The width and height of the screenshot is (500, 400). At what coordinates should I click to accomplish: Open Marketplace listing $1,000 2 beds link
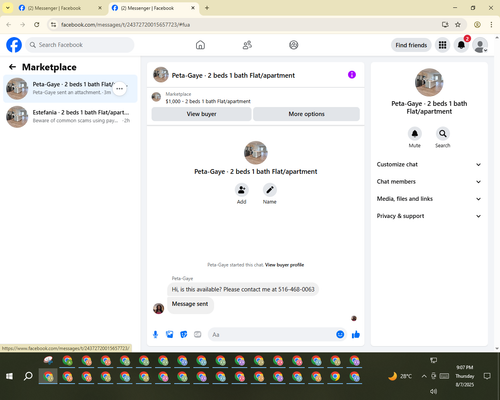pyautogui.click(x=208, y=101)
